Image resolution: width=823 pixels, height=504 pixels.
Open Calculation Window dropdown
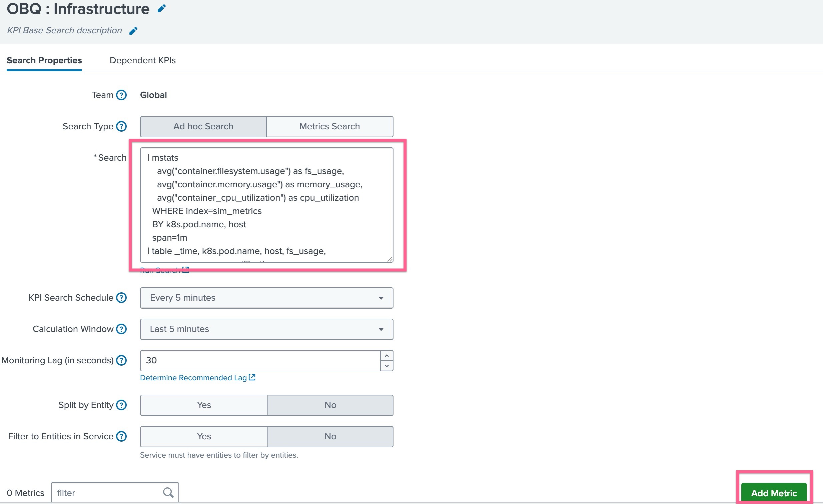(x=266, y=329)
